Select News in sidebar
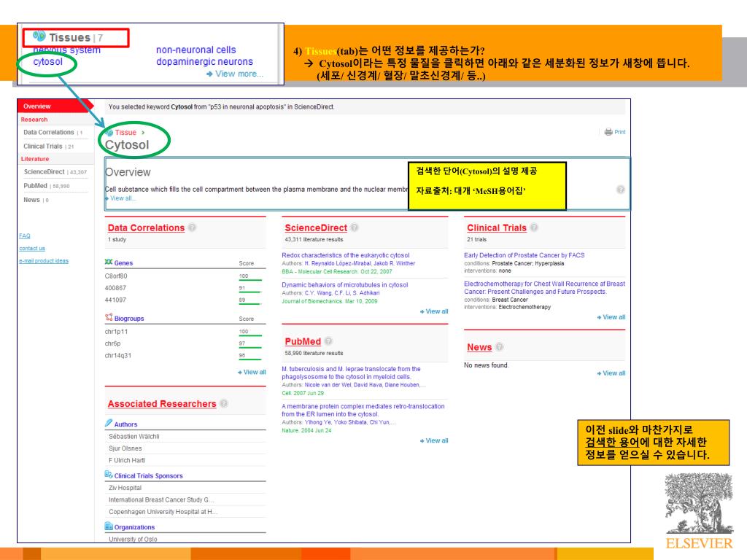The height and width of the screenshot is (560, 747). tap(36, 200)
